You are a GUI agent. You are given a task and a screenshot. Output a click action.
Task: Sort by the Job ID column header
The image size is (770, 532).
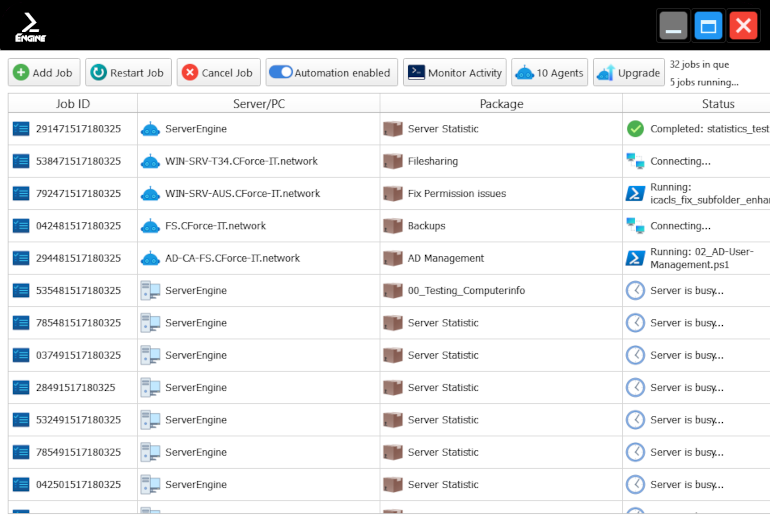point(73,104)
